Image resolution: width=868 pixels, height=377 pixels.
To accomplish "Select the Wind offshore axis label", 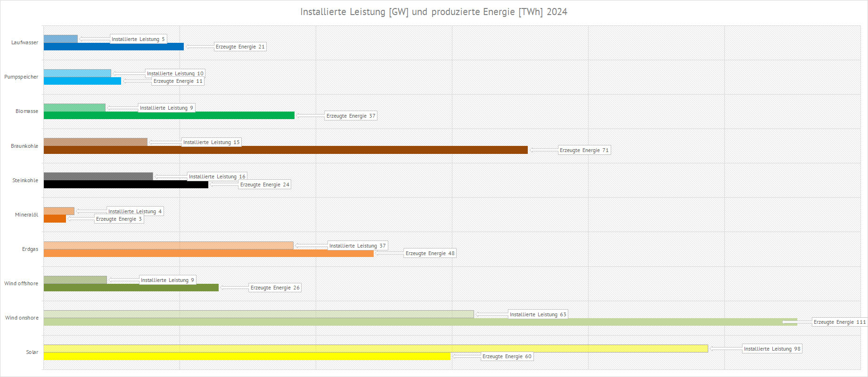I will pyautogui.click(x=21, y=283).
